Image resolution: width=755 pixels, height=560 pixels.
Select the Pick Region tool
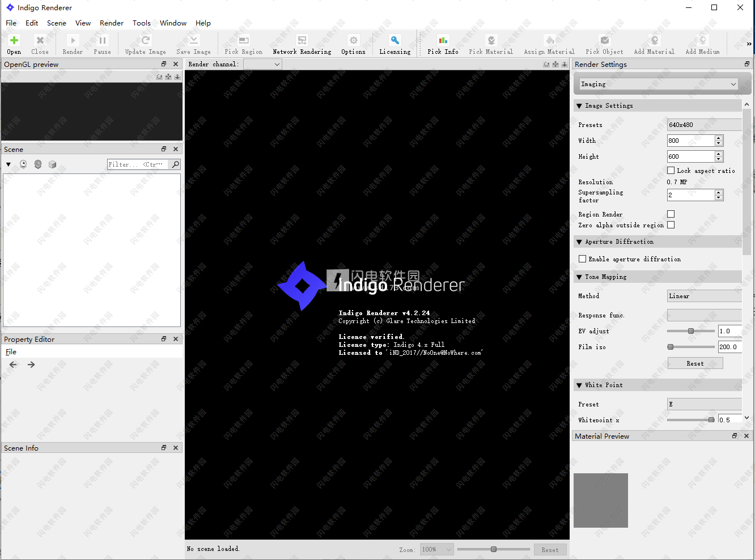pyautogui.click(x=244, y=44)
